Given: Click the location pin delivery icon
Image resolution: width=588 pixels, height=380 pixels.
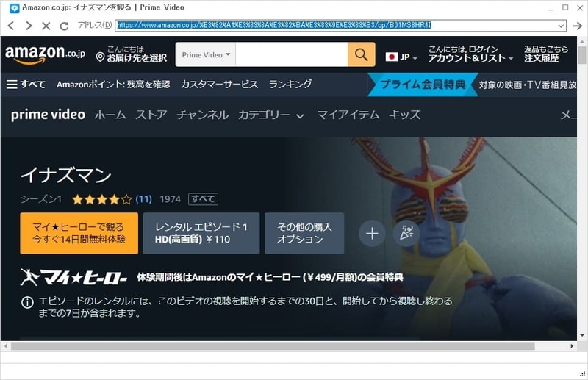Looking at the screenshot, I should click(100, 57).
